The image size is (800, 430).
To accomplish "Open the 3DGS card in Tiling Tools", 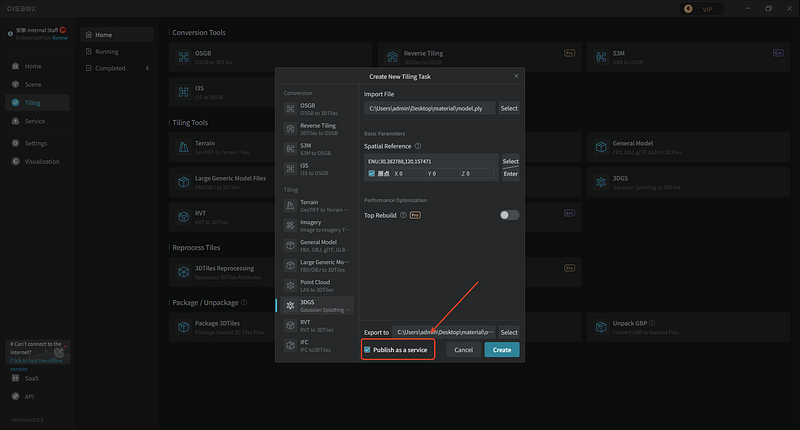I will pyautogui.click(x=688, y=182).
